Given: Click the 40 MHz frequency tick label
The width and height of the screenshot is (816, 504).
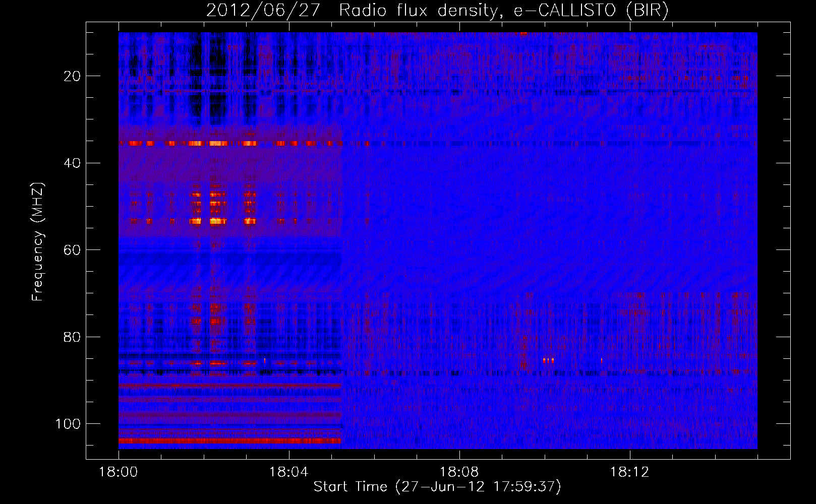Looking at the screenshot, I should [72, 163].
